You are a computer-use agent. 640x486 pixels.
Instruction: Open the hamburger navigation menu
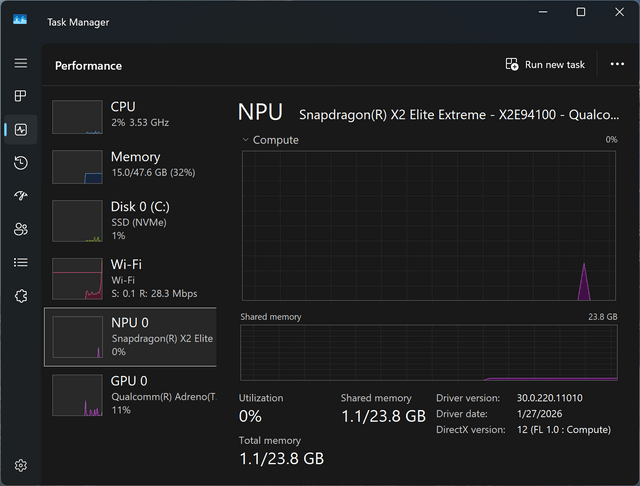tap(21, 63)
